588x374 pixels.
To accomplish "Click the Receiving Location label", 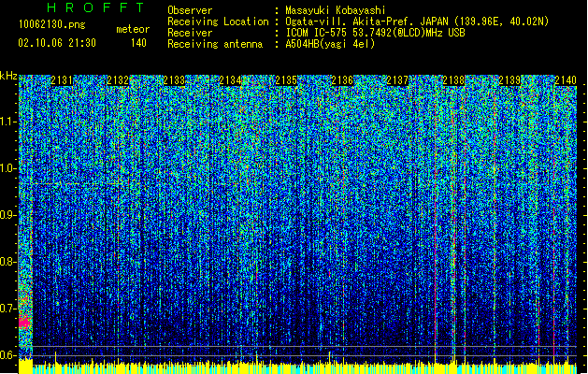I will pyautogui.click(x=218, y=22).
